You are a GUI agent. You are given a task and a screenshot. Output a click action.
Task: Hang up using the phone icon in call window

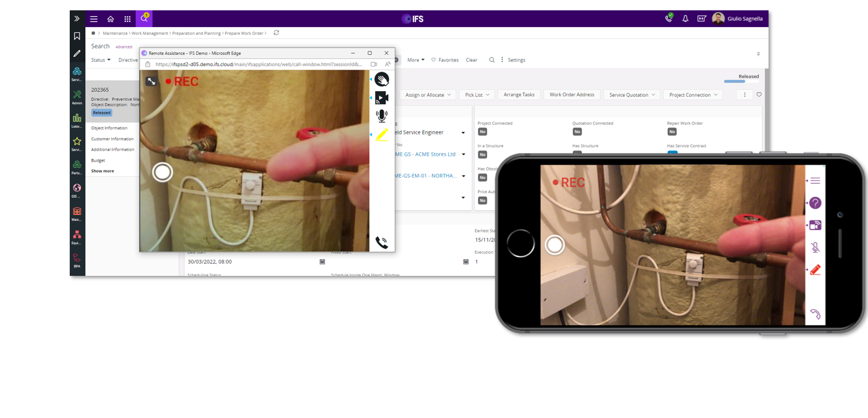pos(381,243)
